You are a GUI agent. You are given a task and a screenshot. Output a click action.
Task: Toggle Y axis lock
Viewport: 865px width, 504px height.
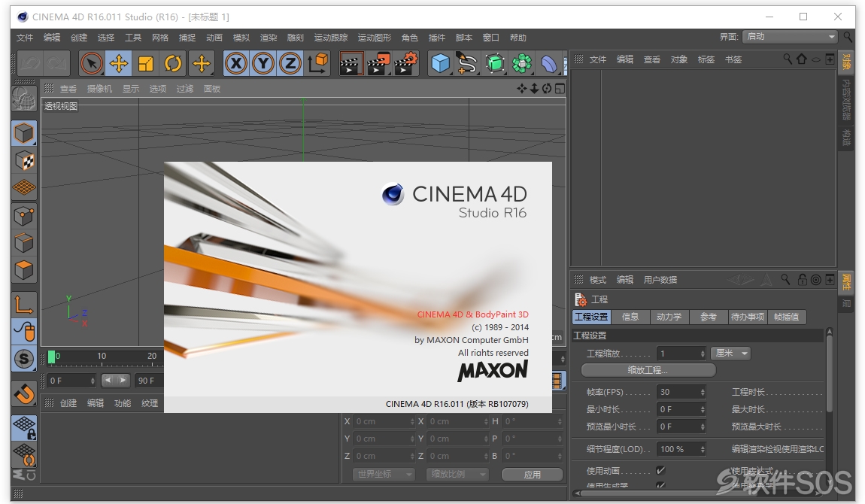(x=263, y=63)
